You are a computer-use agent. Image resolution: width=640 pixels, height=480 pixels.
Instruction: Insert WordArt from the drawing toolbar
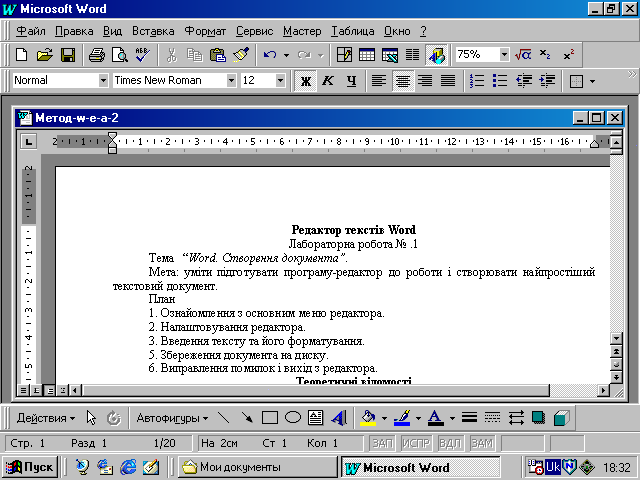click(339, 418)
